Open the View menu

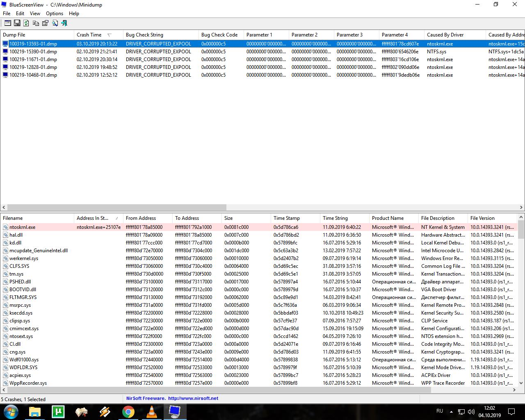tap(35, 14)
